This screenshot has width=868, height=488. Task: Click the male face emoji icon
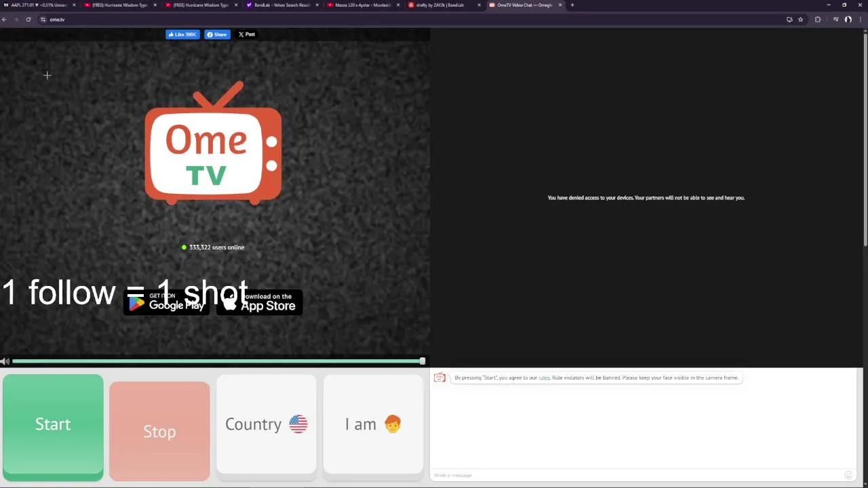(393, 424)
